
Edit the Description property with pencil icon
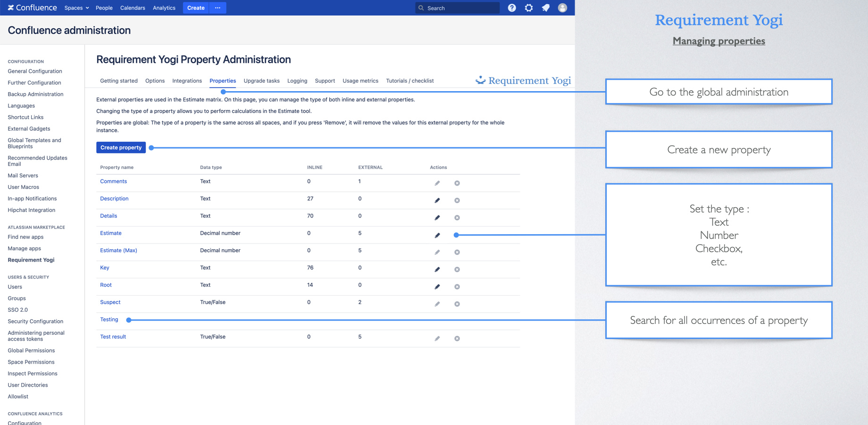coord(437,201)
